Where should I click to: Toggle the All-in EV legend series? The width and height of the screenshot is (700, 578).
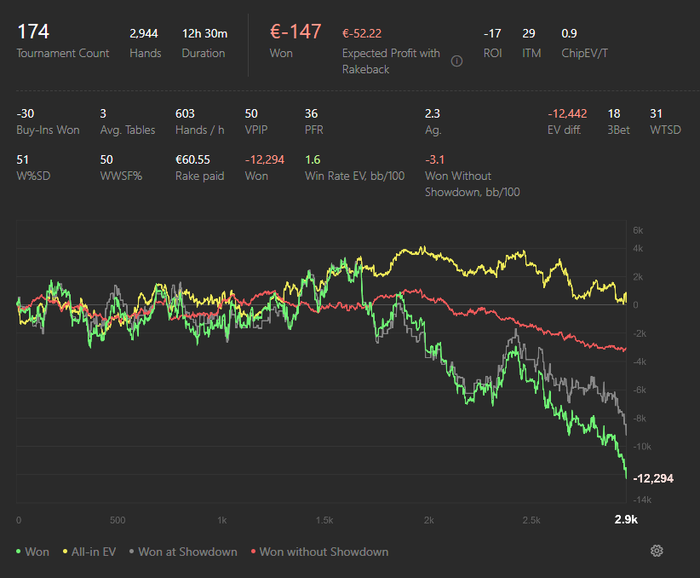[89, 552]
